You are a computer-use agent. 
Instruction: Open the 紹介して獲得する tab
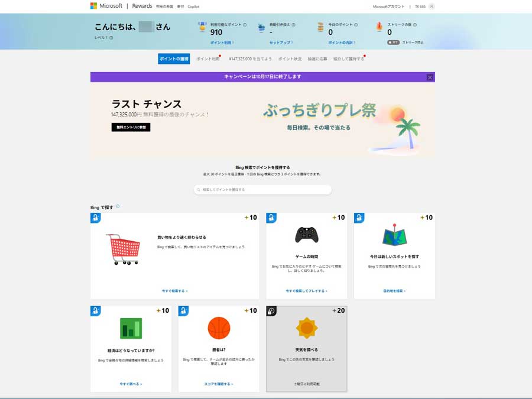pos(348,59)
